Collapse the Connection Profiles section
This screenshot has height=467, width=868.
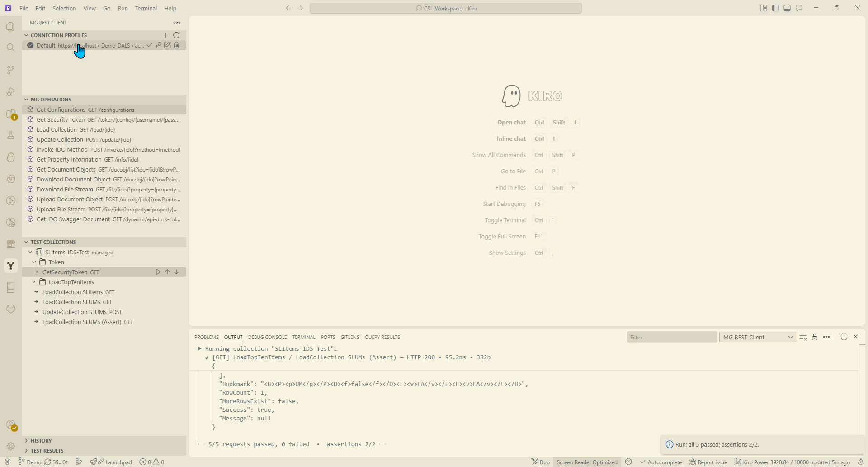click(26, 35)
